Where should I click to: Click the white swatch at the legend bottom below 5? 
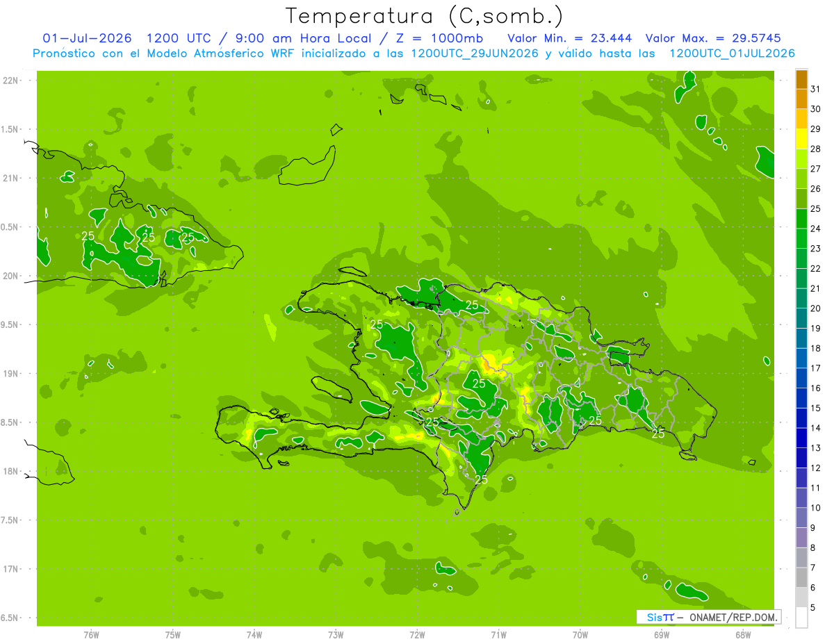point(801,618)
